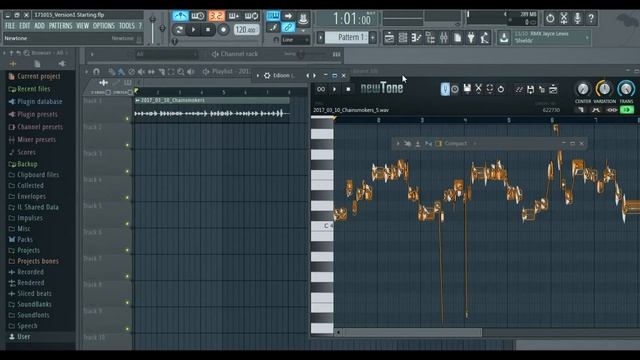Open the Pattern 1 selector
Screen dimensions: 640x360
(x=347, y=37)
